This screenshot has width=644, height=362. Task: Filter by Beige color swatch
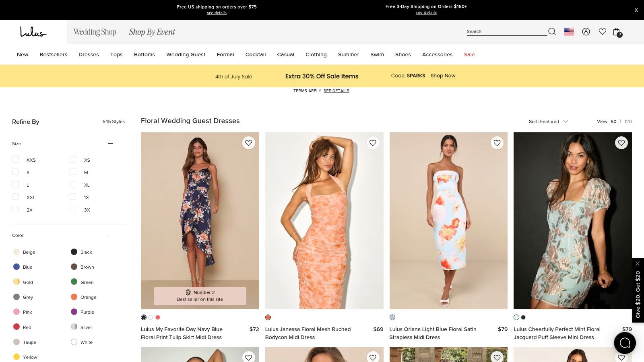point(17,252)
